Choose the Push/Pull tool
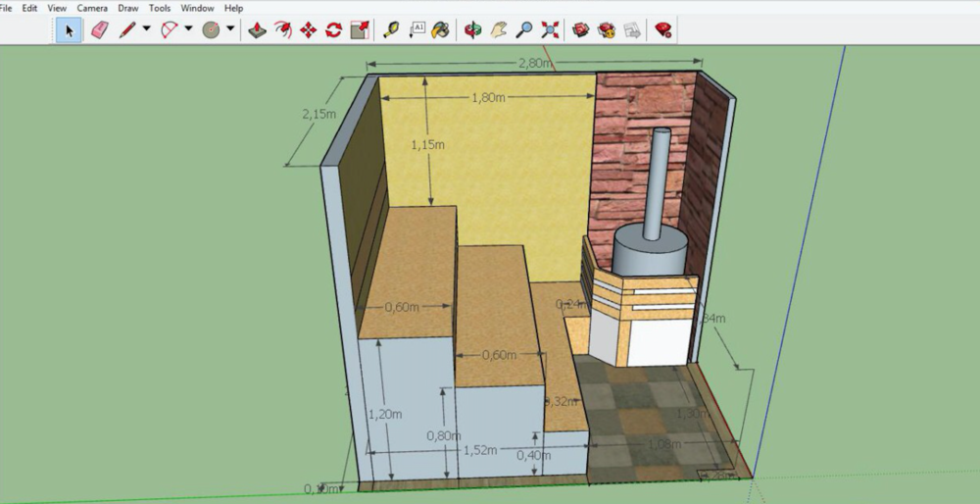Image resolution: width=980 pixels, height=504 pixels. [257, 29]
